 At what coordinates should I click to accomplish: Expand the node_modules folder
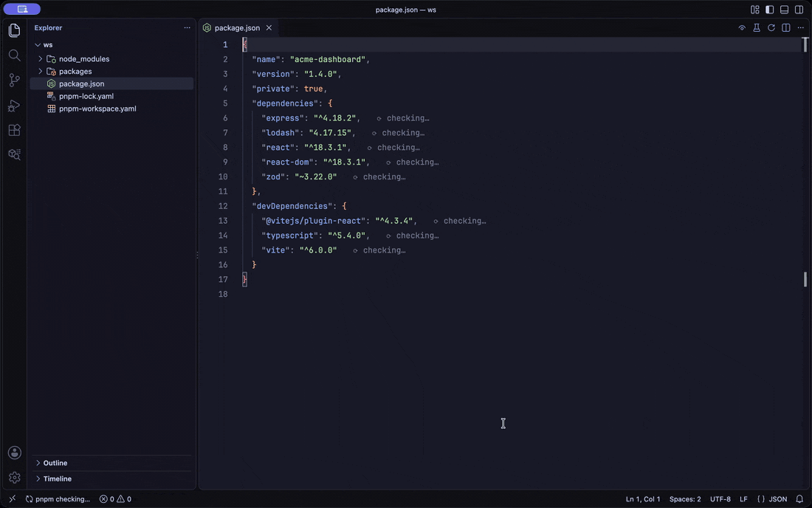[x=41, y=59]
